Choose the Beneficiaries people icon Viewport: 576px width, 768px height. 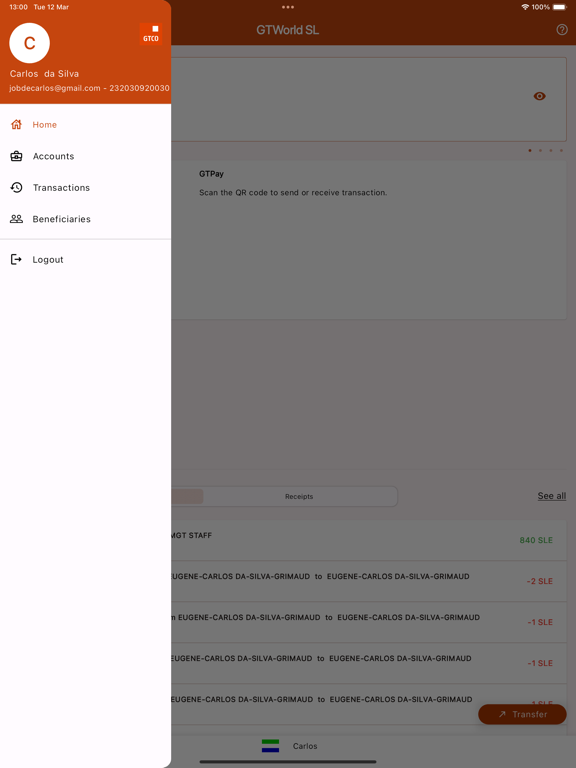tap(16, 219)
